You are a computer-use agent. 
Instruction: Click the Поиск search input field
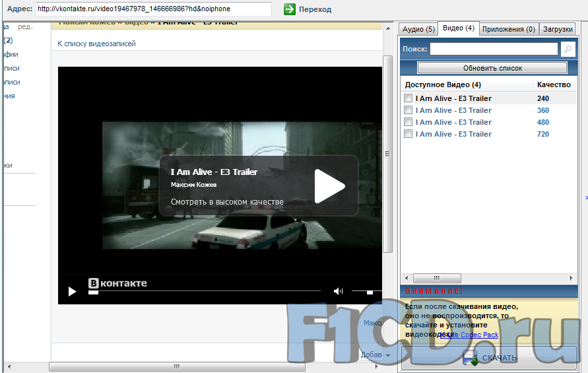[494, 49]
